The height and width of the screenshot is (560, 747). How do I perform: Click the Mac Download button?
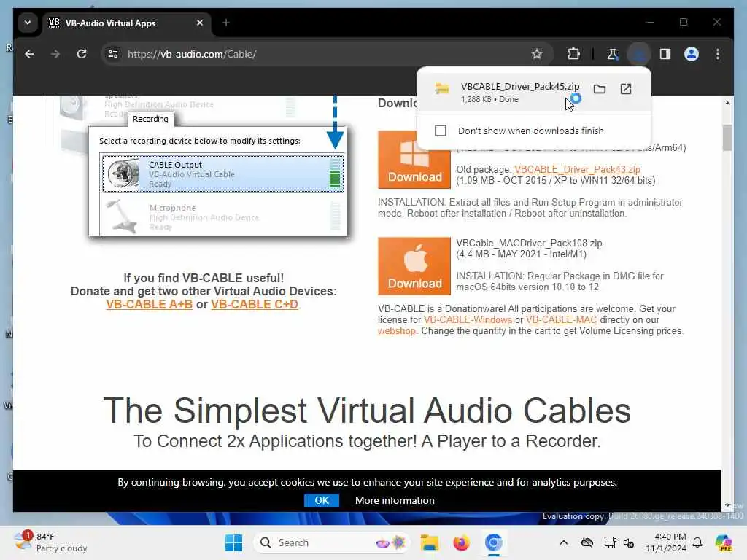(414, 266)
